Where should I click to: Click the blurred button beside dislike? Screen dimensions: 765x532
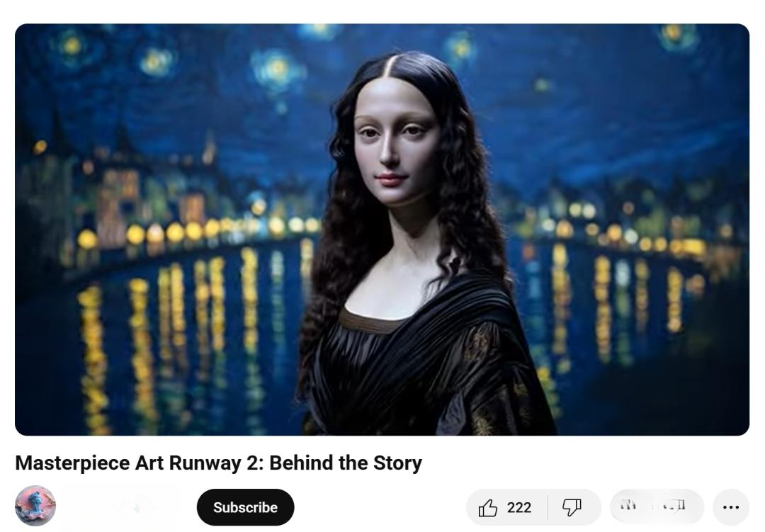point(656,506)
